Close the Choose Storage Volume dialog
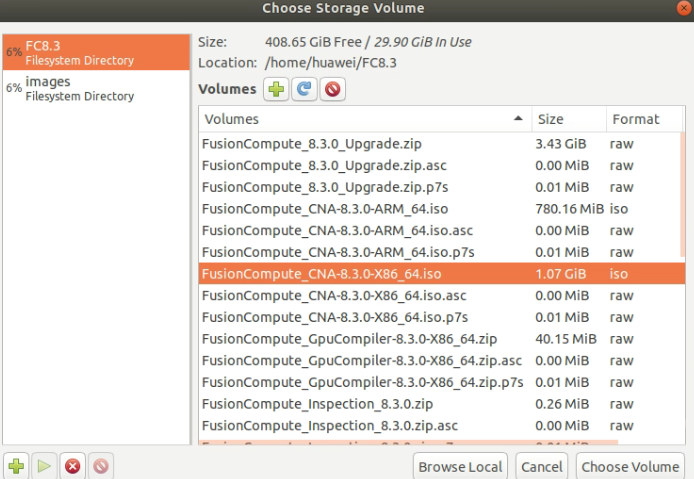This screenshot has width=694, height=479. click(684, 8)
